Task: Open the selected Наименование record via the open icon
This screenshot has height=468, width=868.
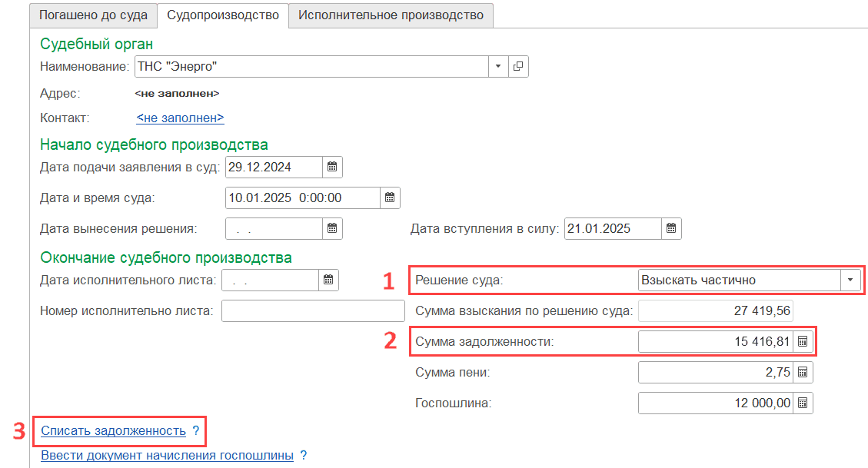Action: [x=518, y=67]
